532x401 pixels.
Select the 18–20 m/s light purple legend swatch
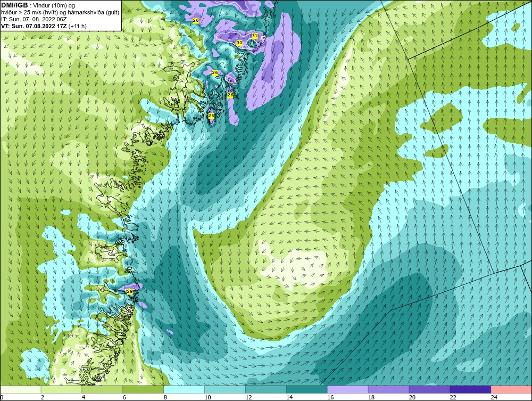388,389
